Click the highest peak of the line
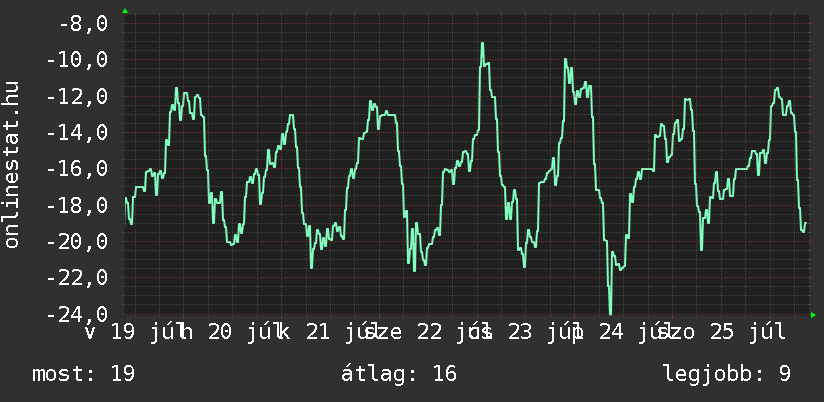 (x=482, y=44)
